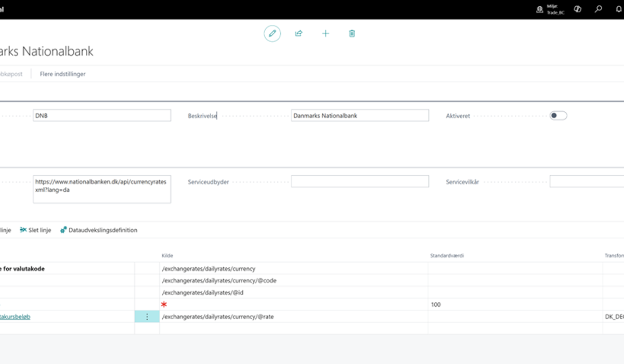
Task: Select cell ending with /@code
Action: (x=293, y=281)
